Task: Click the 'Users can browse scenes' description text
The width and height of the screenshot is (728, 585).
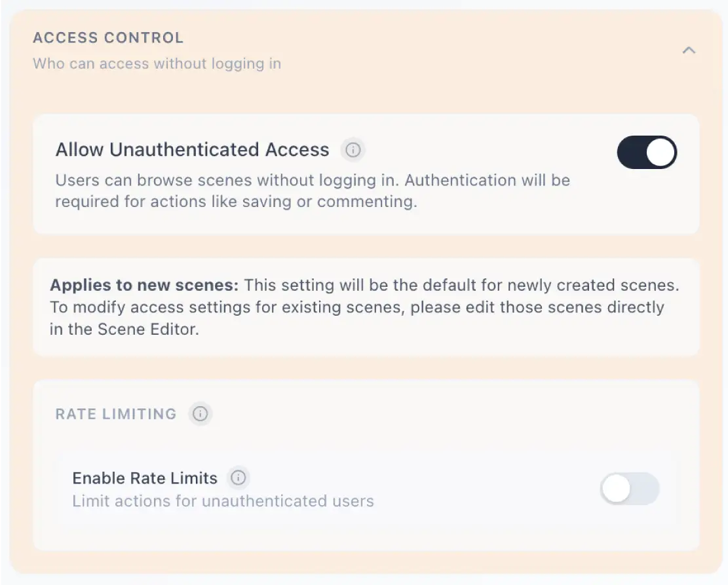Action: pos(313,191)
